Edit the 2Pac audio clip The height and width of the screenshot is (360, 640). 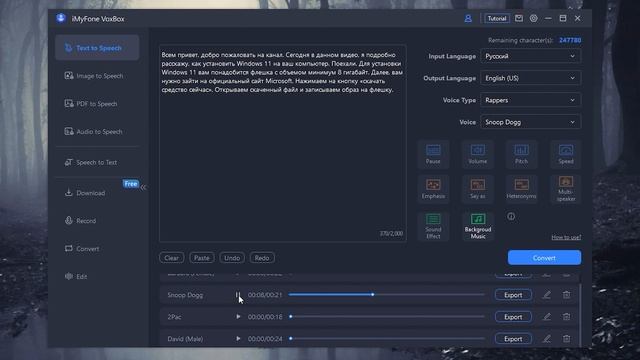click(547, 317)
